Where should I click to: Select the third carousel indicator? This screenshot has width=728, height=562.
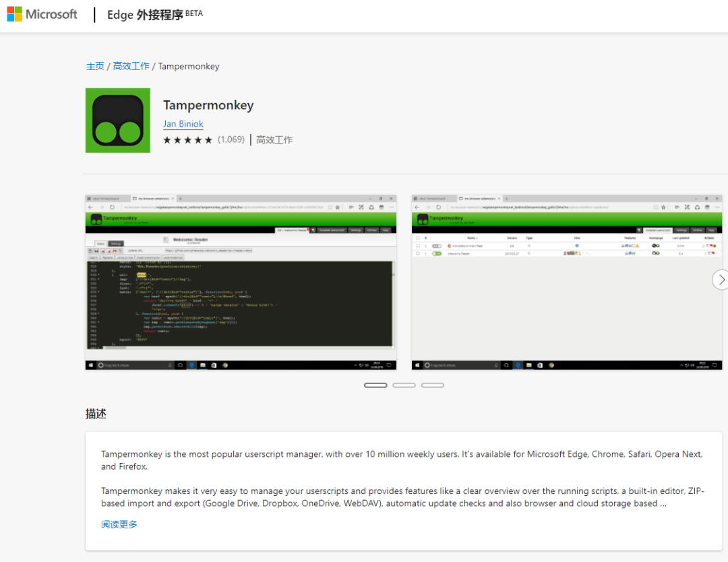(x=432, y=385)
